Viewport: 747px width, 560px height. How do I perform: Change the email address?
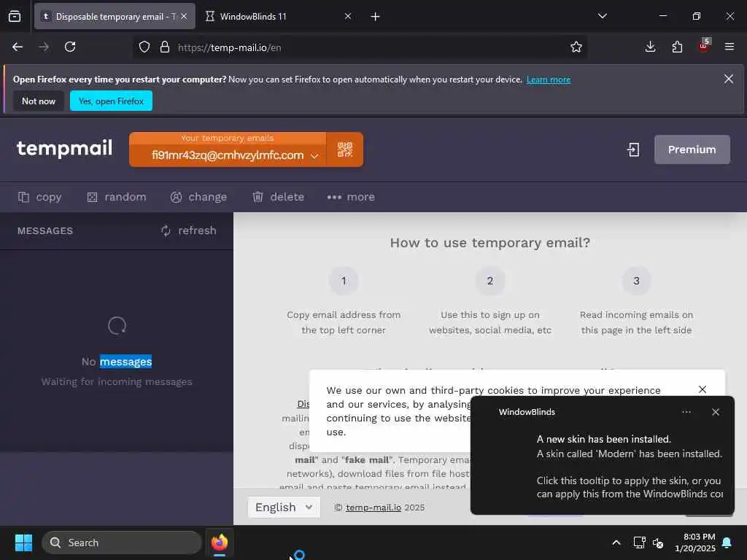pyautogui.click(x=198, y=197)
